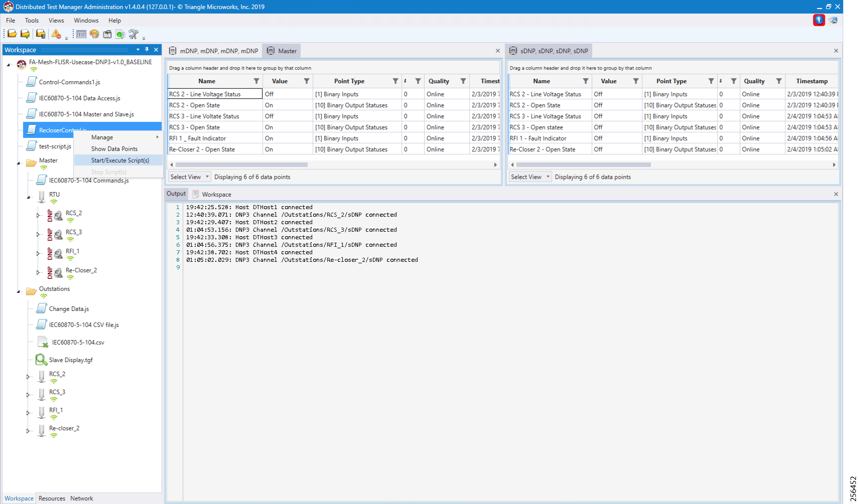The height and width of the screenshot is (504, 858).
Task: Select 'Re-Closer 2 - Open State' row in sDNP table
Action: coord(673,149)
